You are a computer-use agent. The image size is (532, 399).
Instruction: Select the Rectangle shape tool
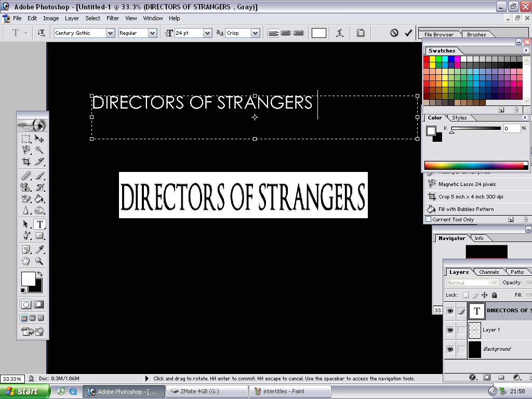(39, 235)
